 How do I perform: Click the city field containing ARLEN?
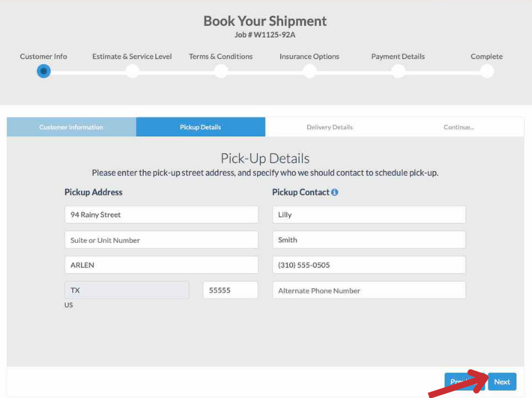click(161, 265)
